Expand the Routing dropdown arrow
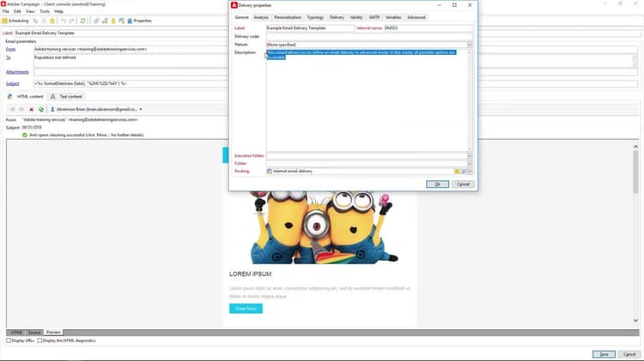 pos(470,171)
